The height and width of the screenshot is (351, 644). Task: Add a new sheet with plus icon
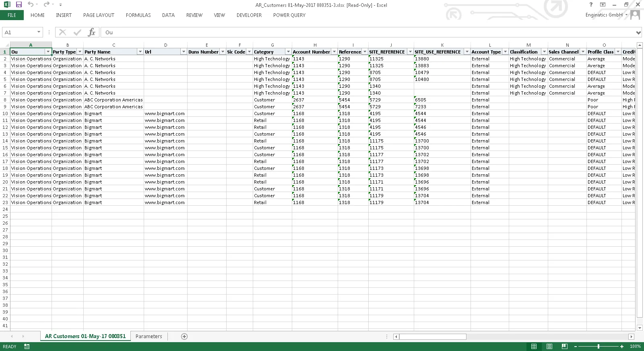(x=184, y=336)
